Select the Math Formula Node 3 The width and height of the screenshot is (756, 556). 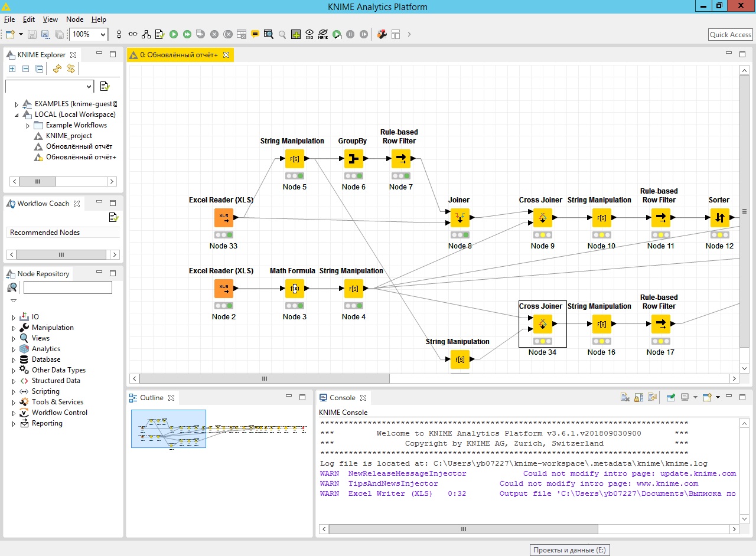[x=295, y=289]
